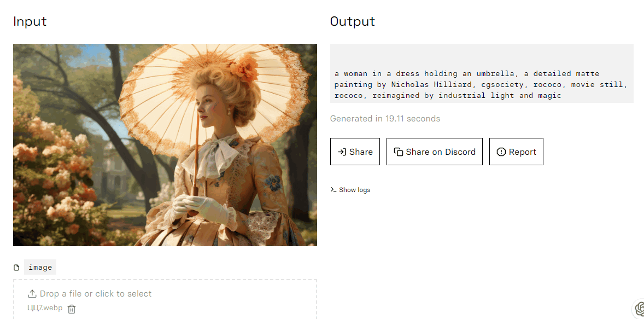This screenshot has width=644, height=319.
Task: Click the Generated in 19.11 seconds text
Action: click(385, 119)
